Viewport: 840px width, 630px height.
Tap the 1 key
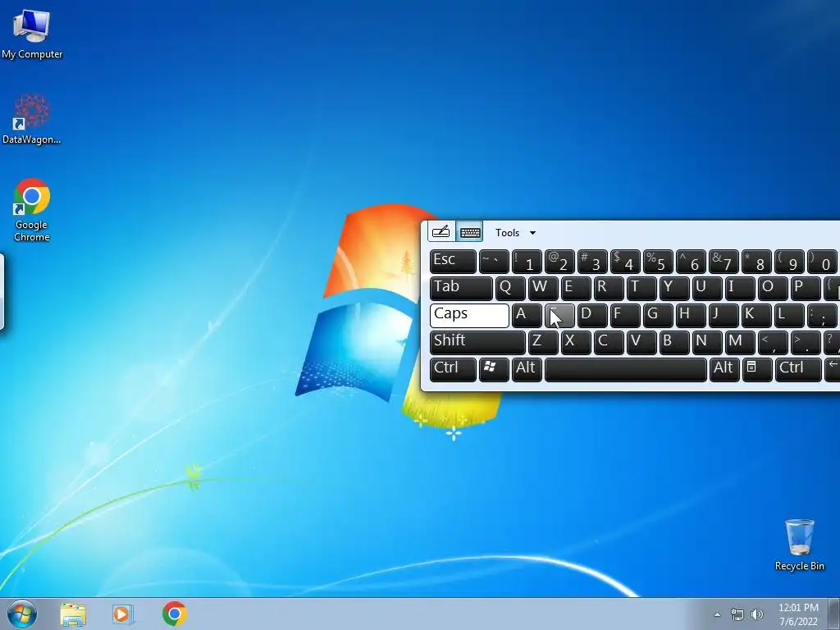pos(527,262)
